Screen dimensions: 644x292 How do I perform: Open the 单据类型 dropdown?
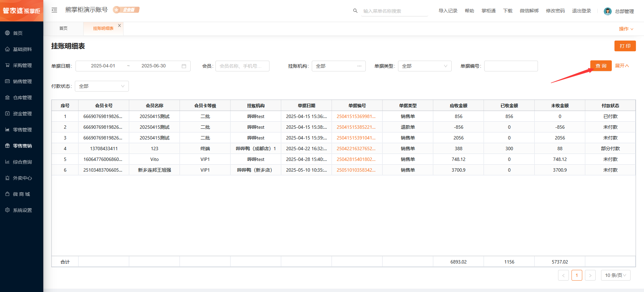425,66
